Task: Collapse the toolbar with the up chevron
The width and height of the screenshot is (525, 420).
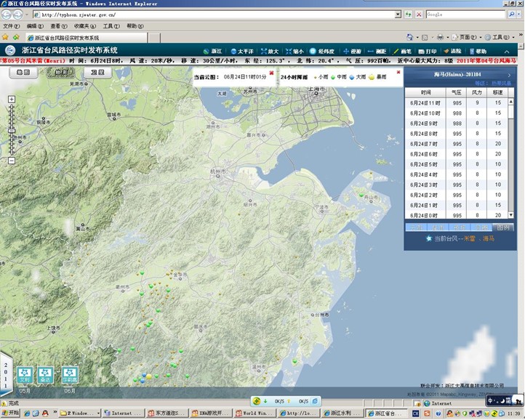Action: 507,52
